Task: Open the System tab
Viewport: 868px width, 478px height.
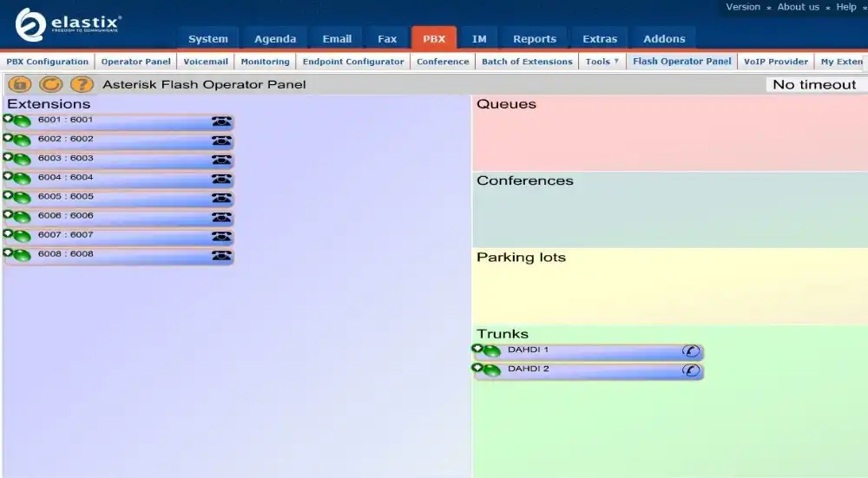Action: [x=207, y=39]
